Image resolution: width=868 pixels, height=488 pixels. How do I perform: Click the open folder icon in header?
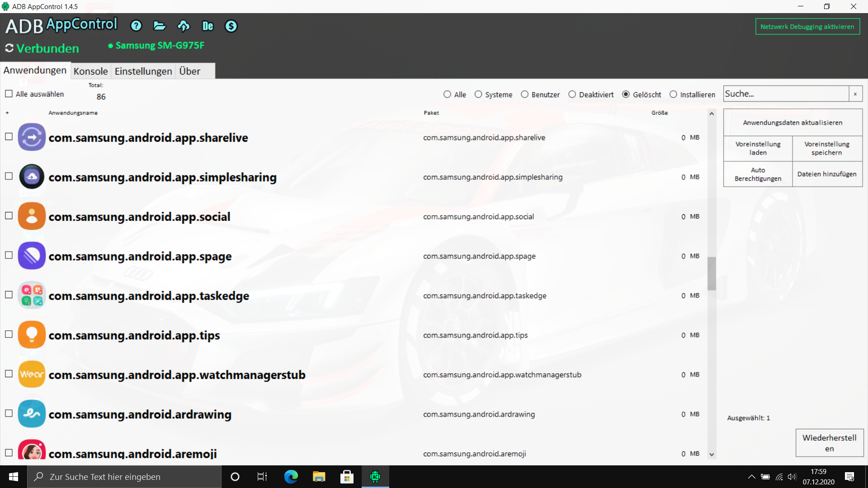pos(160,26)
